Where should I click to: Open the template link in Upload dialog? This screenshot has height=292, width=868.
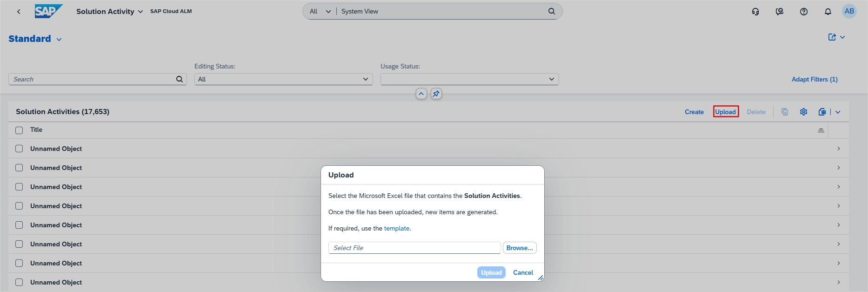tap(397, 228)
